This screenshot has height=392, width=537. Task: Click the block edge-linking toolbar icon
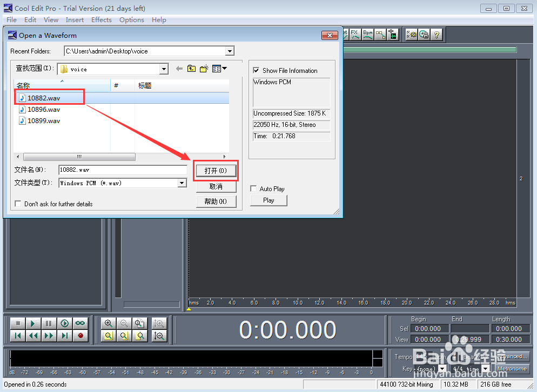pos(380,35)
